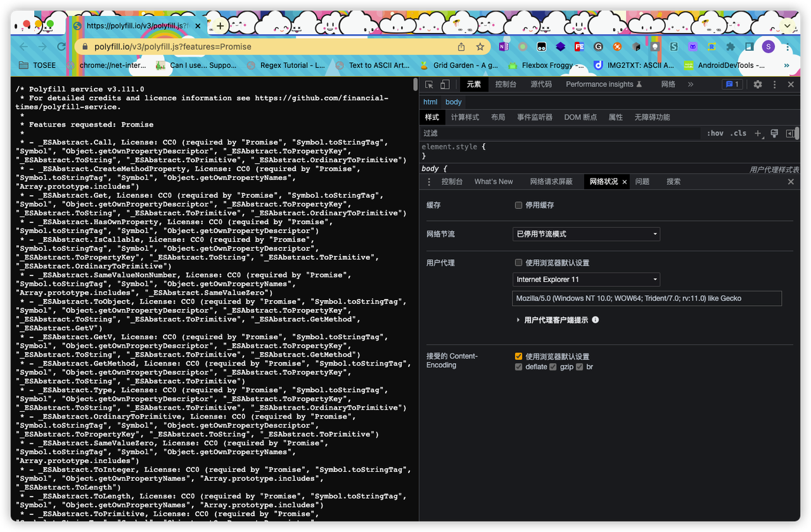Enable 使用浏览器默认设置 for user agent
The width and height of the screenshot is (811, 532).
518,262
